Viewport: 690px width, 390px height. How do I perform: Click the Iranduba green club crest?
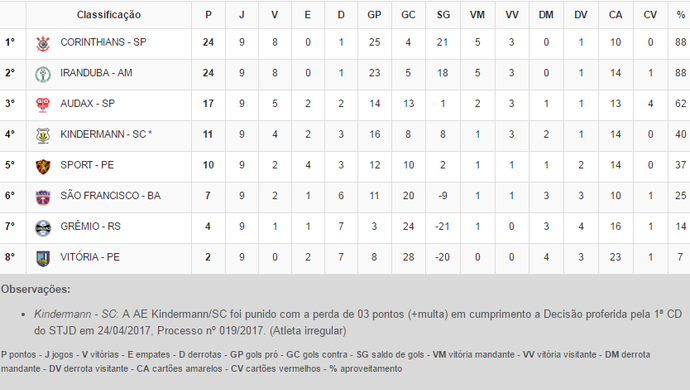(43, 74)
